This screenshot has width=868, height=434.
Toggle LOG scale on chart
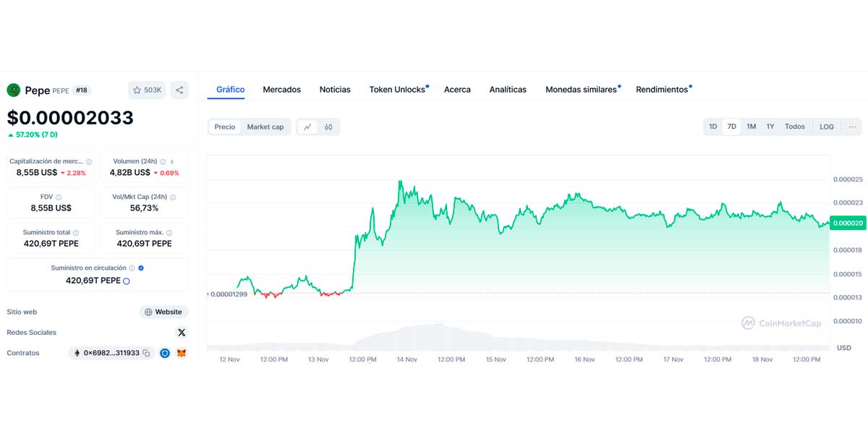tap(827, 127)
